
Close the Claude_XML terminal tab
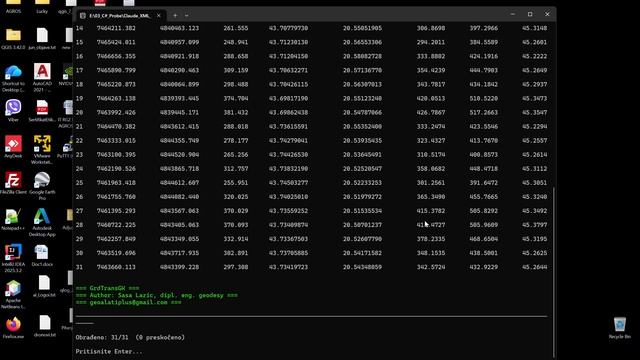click(159, 16)
